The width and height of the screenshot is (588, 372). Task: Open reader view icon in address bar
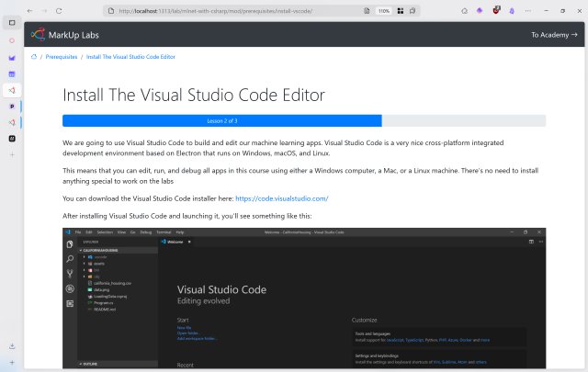point(367,11)
